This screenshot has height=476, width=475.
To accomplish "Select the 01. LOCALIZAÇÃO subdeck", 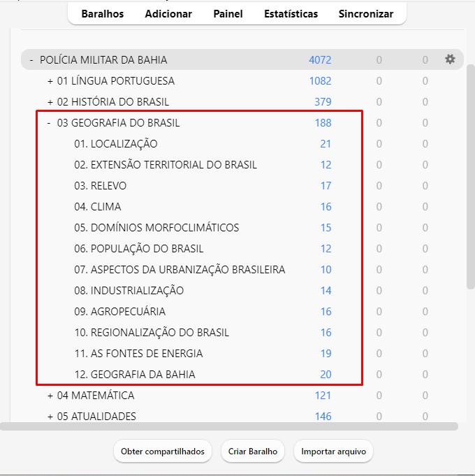I will click(115, 144).
